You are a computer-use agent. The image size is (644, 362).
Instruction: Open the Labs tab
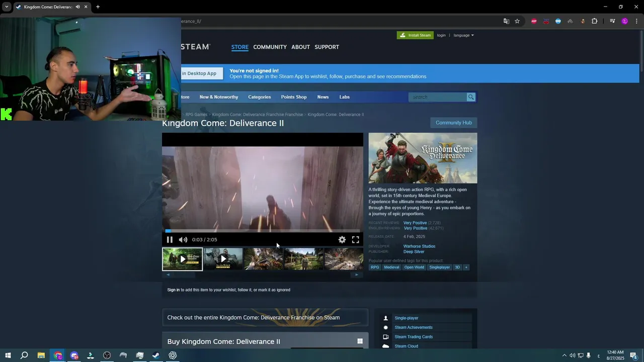click(344, 97)
